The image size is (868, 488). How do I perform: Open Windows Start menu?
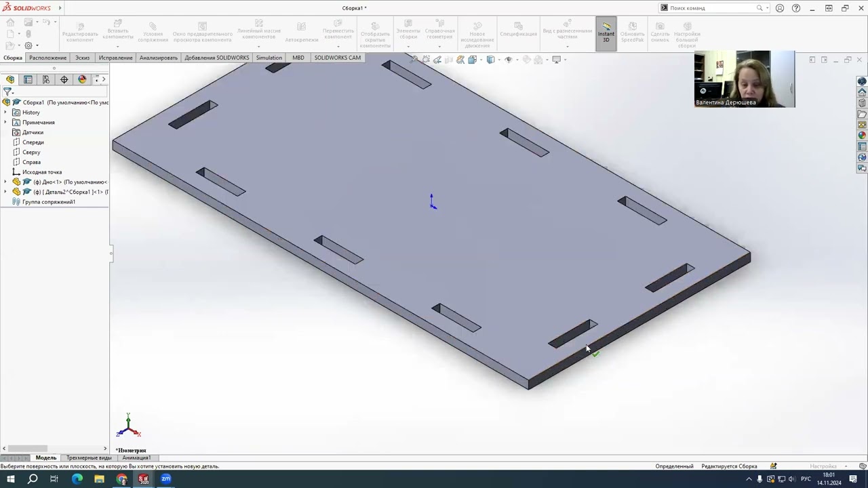pyautogui.click(x=10, y=479)
